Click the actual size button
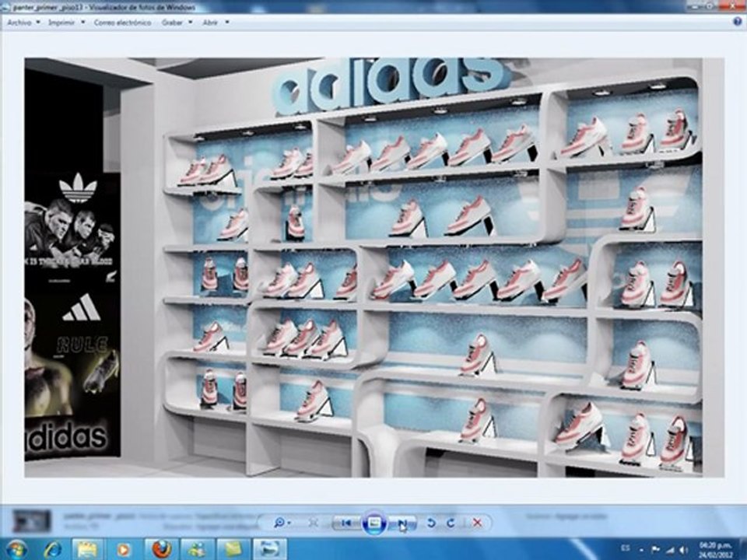 click(313, 523)
